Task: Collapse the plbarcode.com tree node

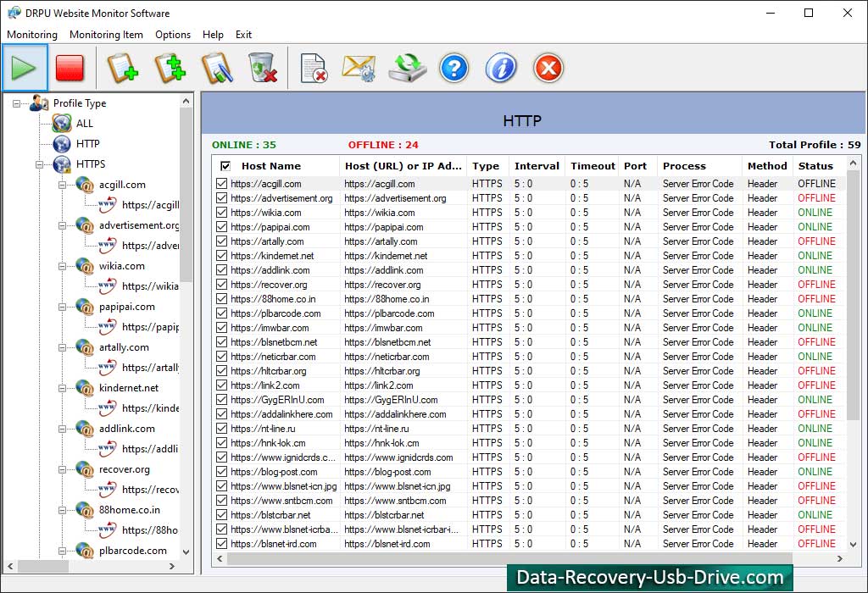Action: coord(63,551)
